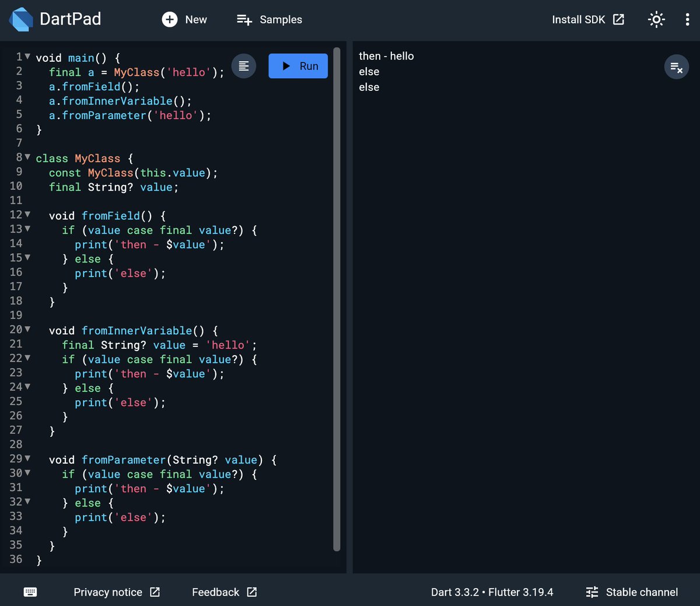Open Stable channel tune icon
This screenshot has width=700, height=606.
(592, 592)
